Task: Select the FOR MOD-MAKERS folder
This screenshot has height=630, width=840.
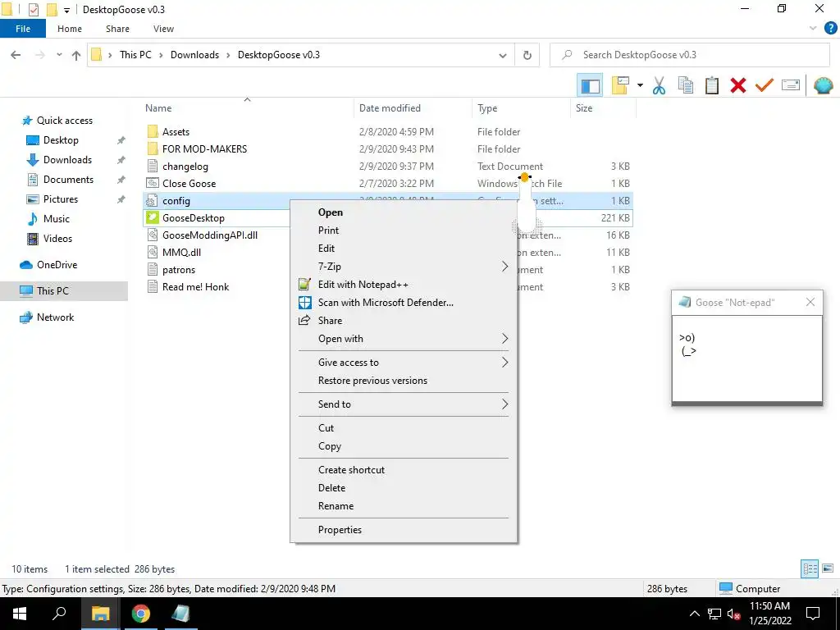Action: tap(204, 149)
